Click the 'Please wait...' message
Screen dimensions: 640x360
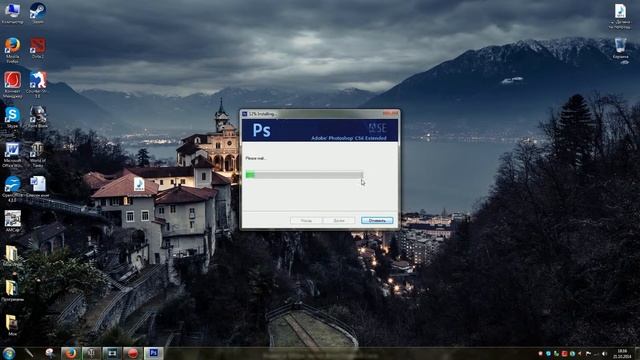(x=256, y=158)
